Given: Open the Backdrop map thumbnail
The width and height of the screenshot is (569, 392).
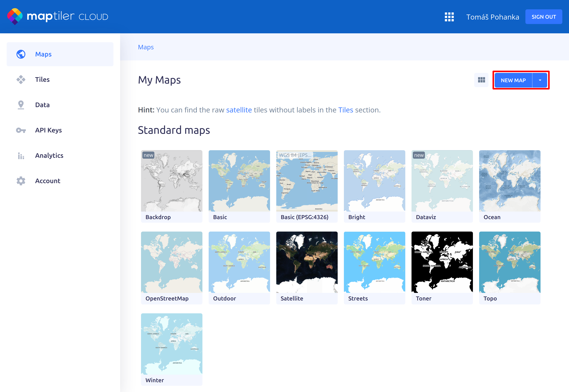Looking at the screenshot, I should pyautogui.click(x=172, y=181).
